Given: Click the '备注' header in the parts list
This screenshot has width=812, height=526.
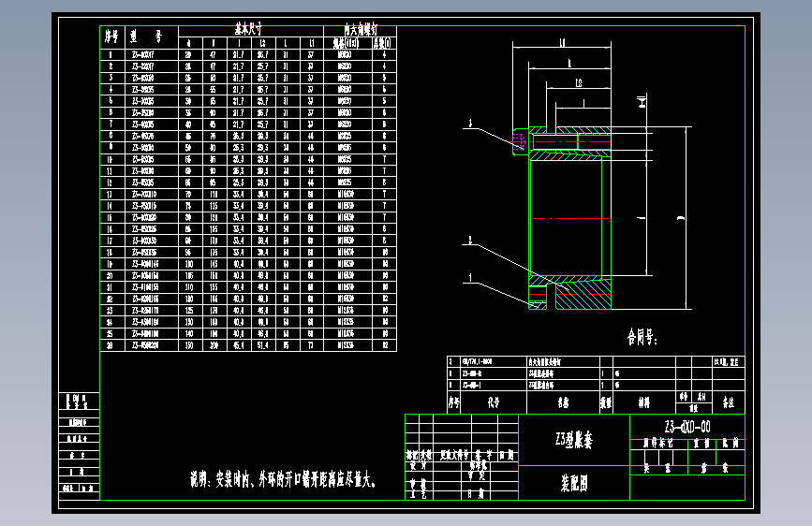Looking at the screenshot, I should [x=728, y=402].
